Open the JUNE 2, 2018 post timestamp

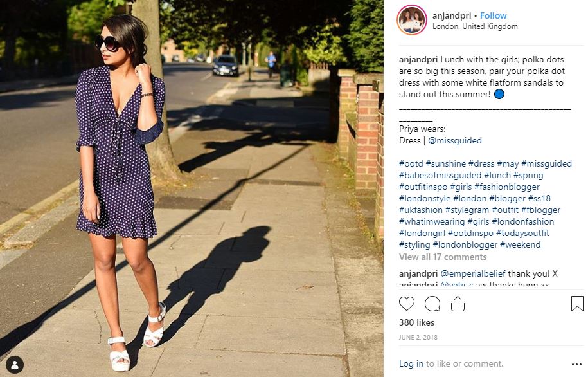click(x=418, y=337)
